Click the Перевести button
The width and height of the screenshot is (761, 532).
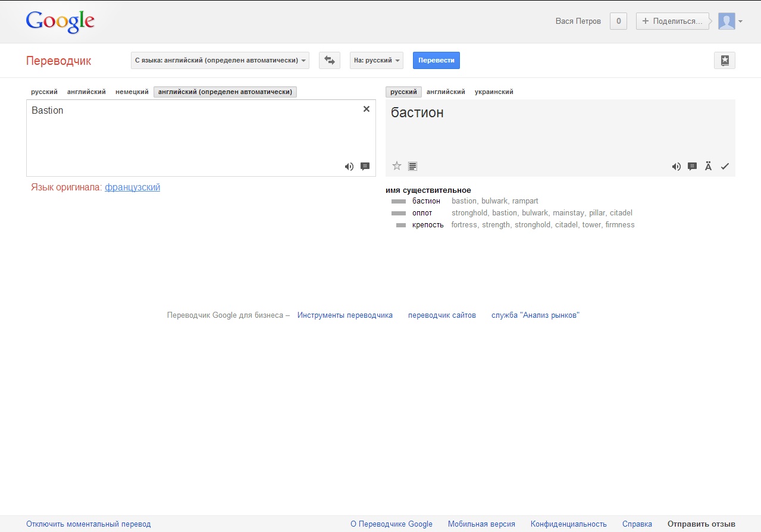tap(437, 60)
